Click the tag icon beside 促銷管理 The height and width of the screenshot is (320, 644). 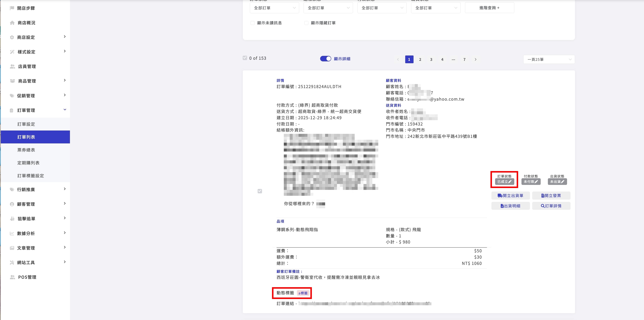coord(12,95)
